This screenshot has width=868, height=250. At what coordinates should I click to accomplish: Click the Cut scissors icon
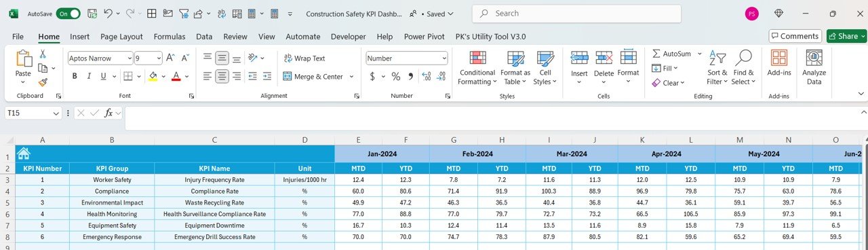point(43,54)
